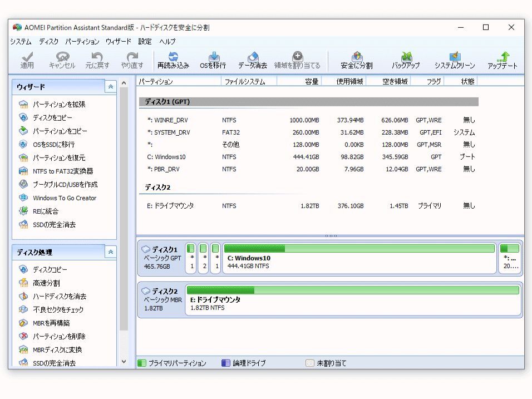Click the 再読み込み reload icon
Viewport: 532px width, 399px height.
coord(173,61)
